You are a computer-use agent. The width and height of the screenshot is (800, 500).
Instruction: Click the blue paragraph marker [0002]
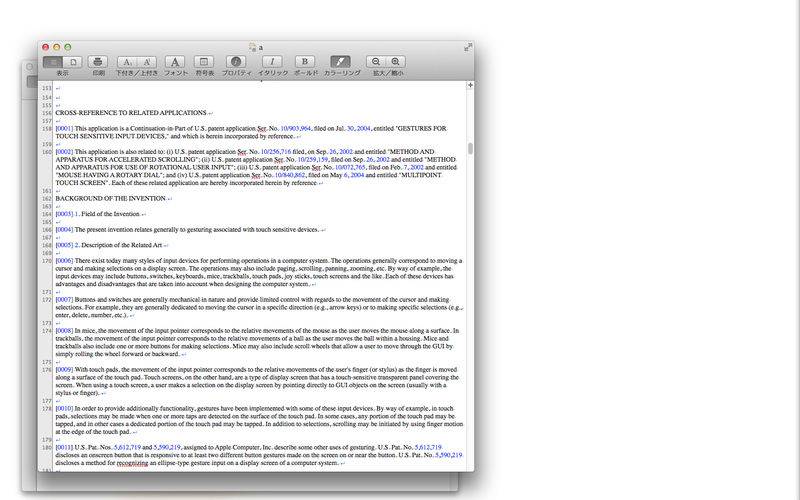click(64, 152)
